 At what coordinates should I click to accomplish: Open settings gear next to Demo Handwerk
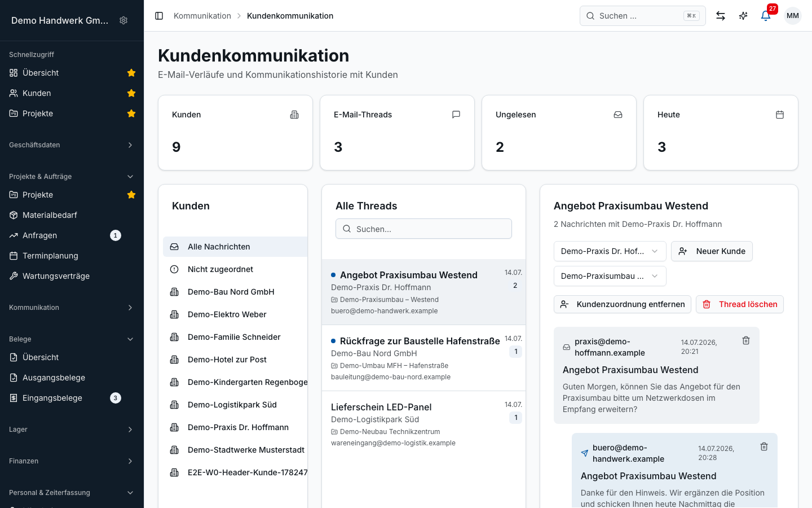pos(123,20)
